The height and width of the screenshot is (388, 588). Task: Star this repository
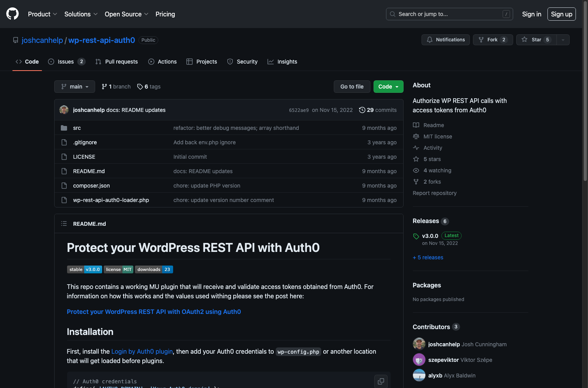point(537,40)
